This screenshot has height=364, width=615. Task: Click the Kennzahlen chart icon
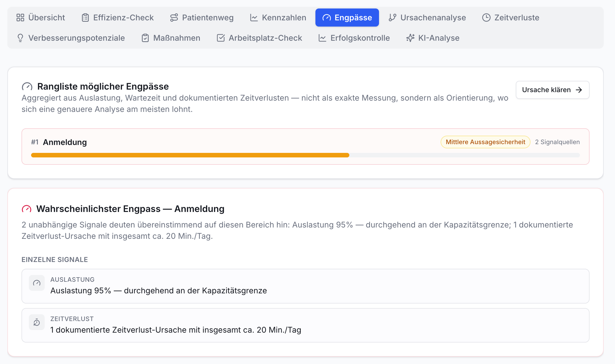pos(254,18)
